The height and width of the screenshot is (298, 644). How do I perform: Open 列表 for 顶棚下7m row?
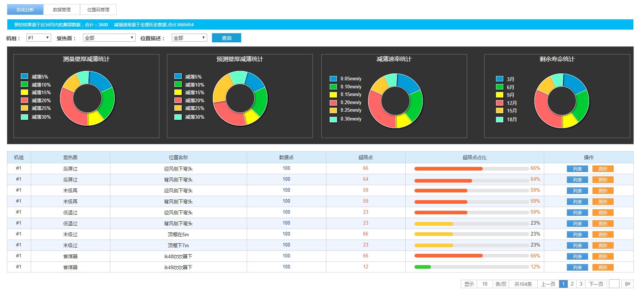[577, 245]
